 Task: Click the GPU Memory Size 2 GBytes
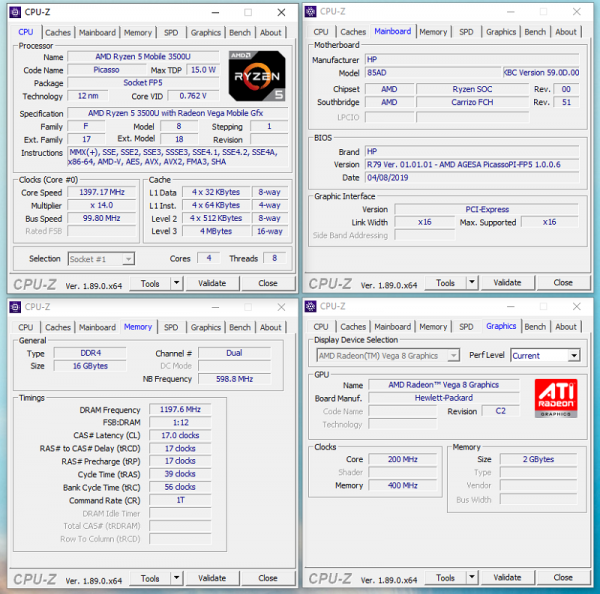point(538,459)
